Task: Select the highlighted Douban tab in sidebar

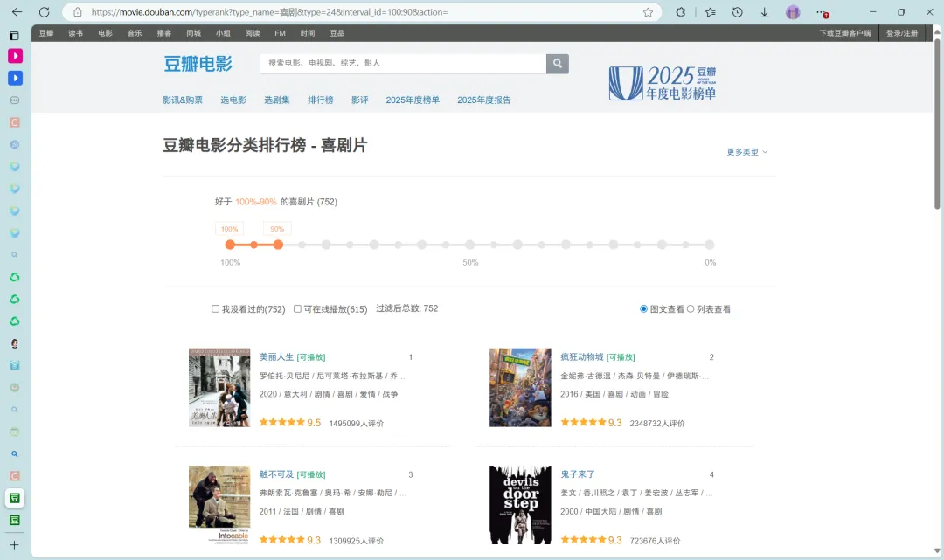Action: [x=15, y=498]
